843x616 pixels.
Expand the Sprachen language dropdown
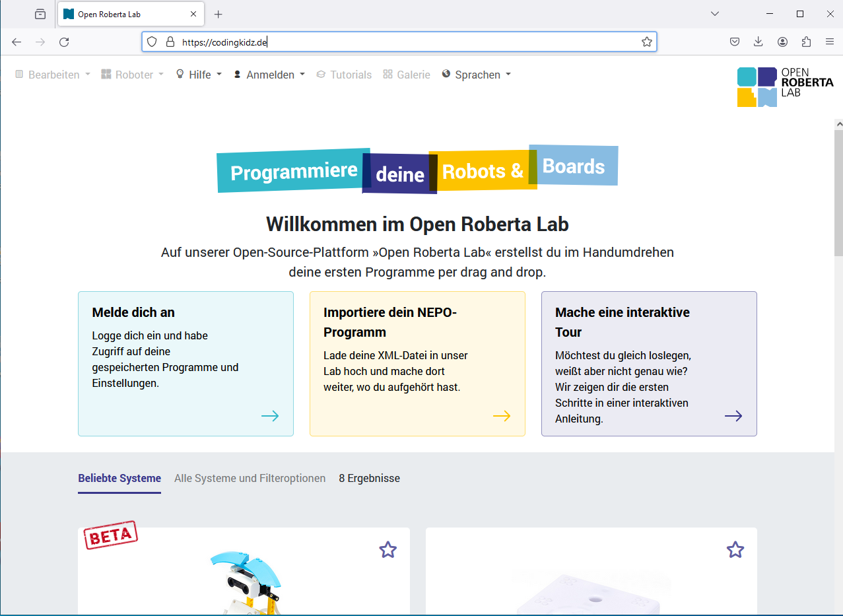[477, 75]
